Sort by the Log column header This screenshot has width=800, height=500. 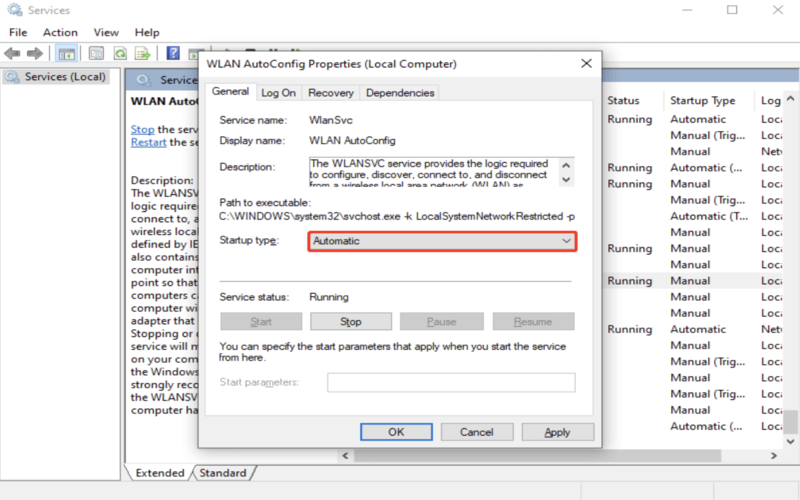click(769, 101)
